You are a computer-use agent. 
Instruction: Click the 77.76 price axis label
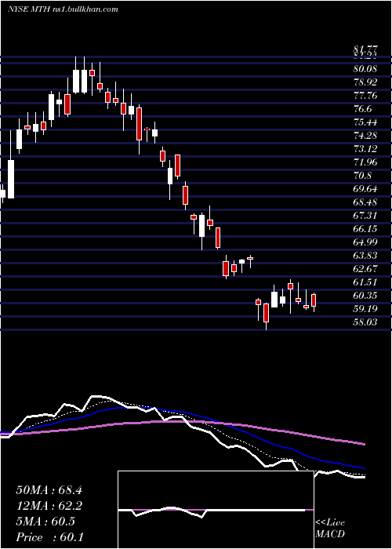365,96
